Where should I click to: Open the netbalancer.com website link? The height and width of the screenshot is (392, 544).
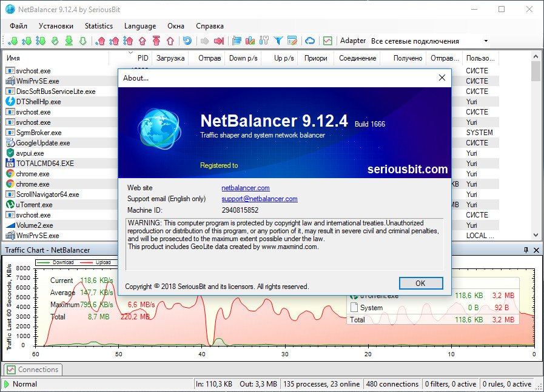246,188
